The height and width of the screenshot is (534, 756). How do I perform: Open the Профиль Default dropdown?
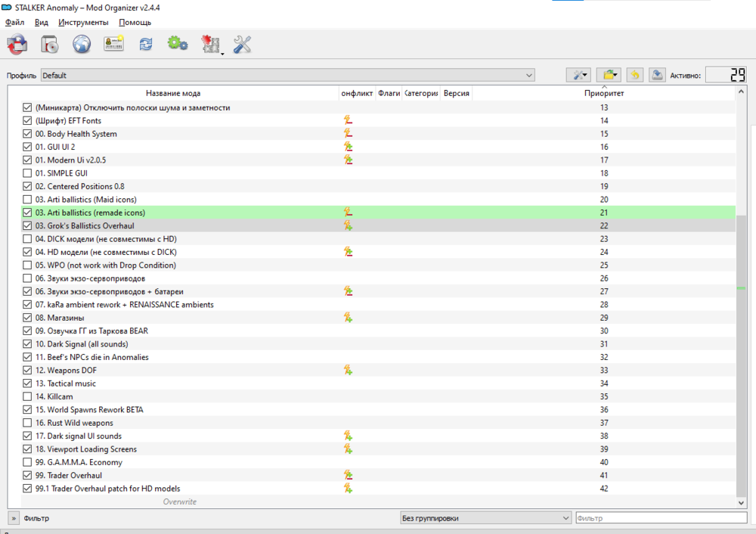tap(287, 76)
